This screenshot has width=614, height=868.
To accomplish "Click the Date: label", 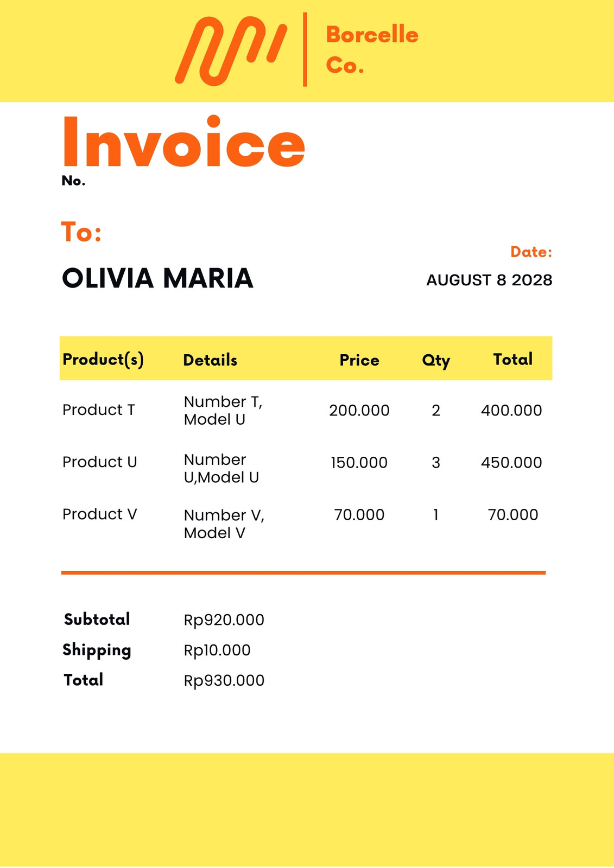I will coord(531,252).
